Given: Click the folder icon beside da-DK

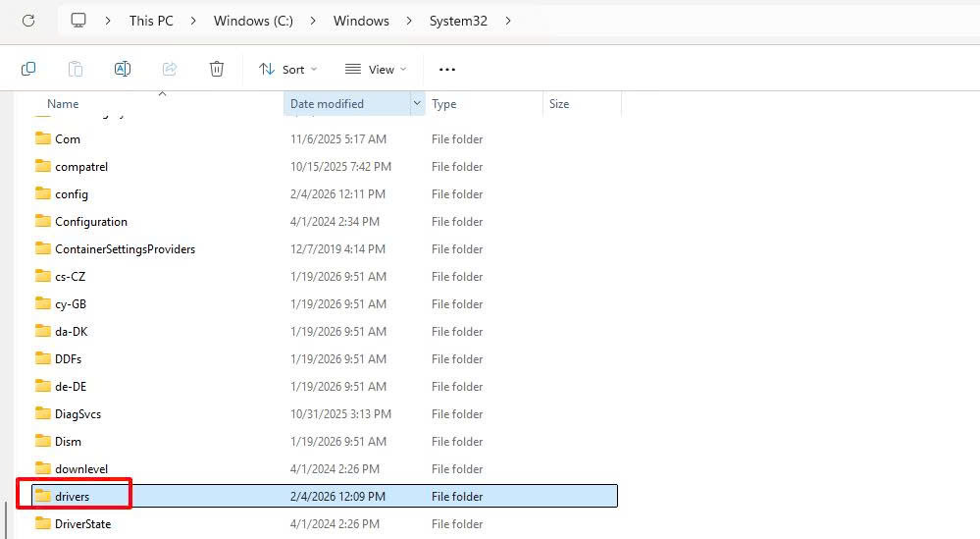Looking at the screenshot, I should coord(43,331).
